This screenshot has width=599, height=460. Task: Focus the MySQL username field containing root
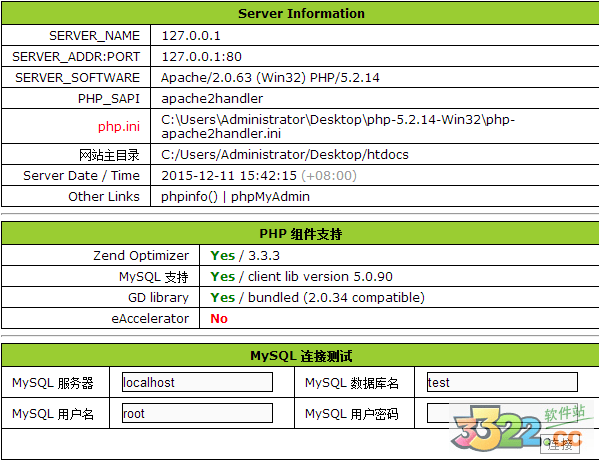(198, 413)
